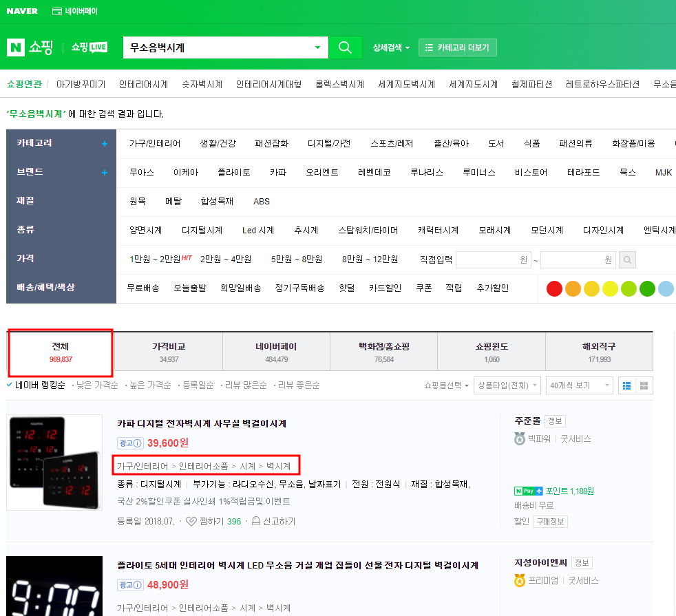Image resolution: width=676 pixels, height=616 pixels.
Task: Filter by 가구/인테리어 category
Action: click(155, 144)
